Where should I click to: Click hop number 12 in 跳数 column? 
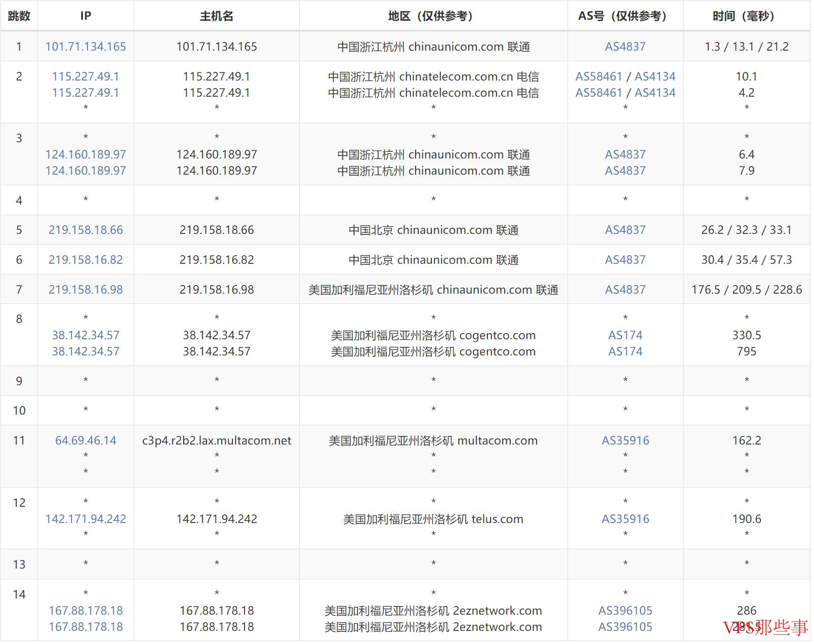click(19, 503)
